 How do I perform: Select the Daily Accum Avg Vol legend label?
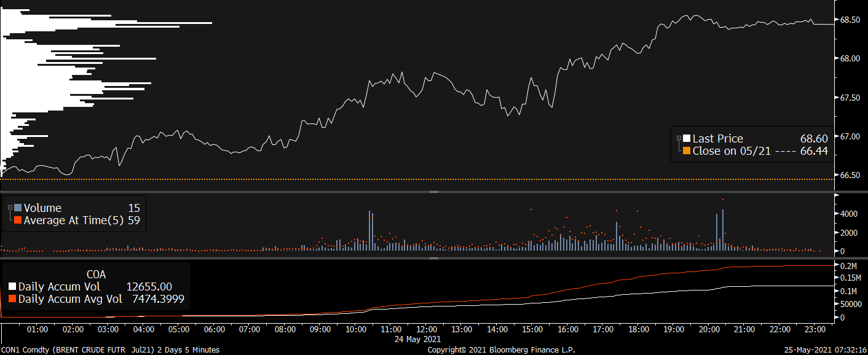pyautogui.click(x=70, y=298)
